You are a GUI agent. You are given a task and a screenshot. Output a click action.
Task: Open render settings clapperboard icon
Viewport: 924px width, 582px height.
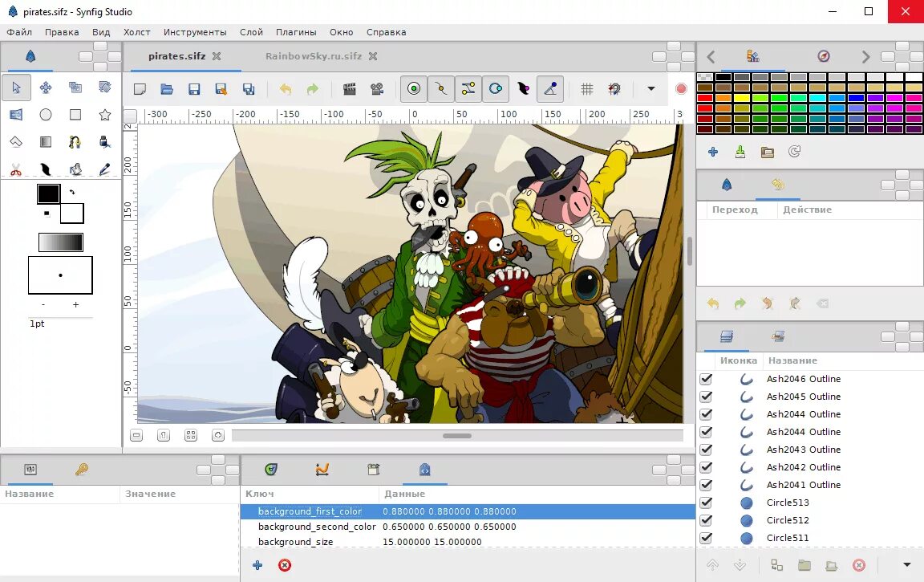[x=350, y=89]
